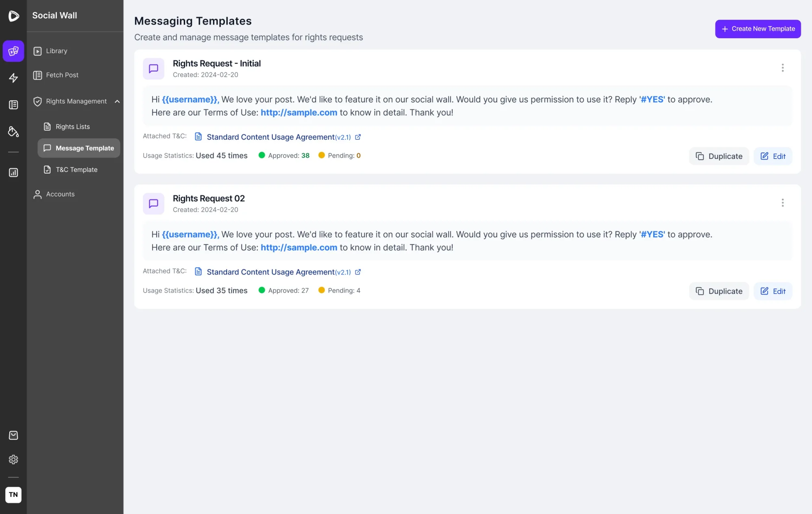Open more options for Rights Request 02

[783, 203]
